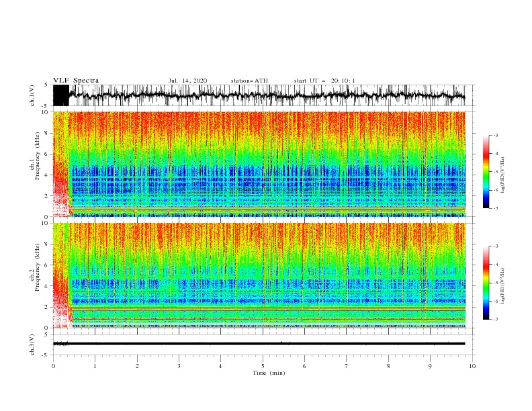The image size is (532, 411).
Task: Click the ch.1 colorbar 'log(PSD)(V²/Hz)' label
Action: pos(503,175)
